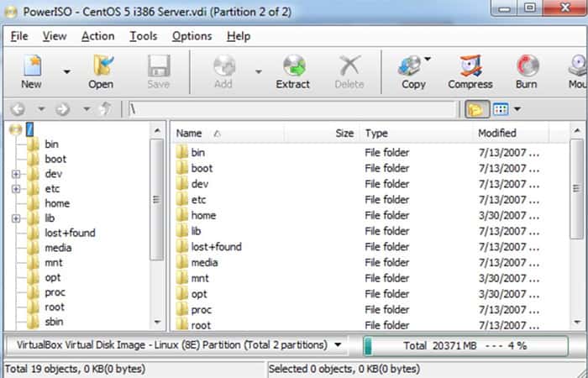Open the Back history dropdown arrow
588x378 pixels.
pyautogui.click(x=41, y=109)
